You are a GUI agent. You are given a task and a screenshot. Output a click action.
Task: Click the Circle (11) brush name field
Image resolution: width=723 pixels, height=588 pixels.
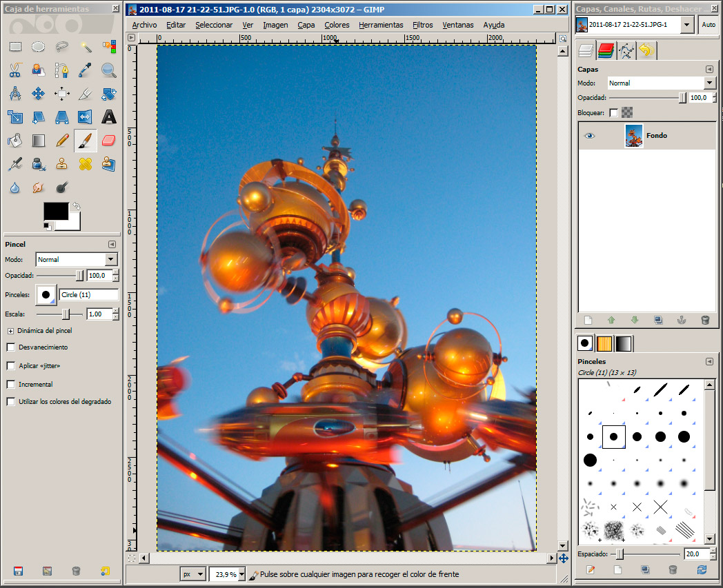coord(88,295)
